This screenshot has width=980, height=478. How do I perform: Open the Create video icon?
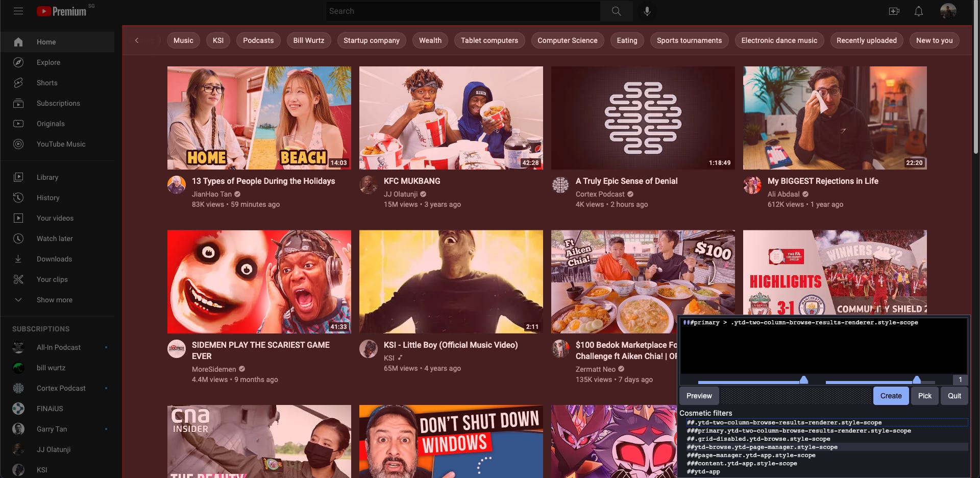tap(894, 11)
